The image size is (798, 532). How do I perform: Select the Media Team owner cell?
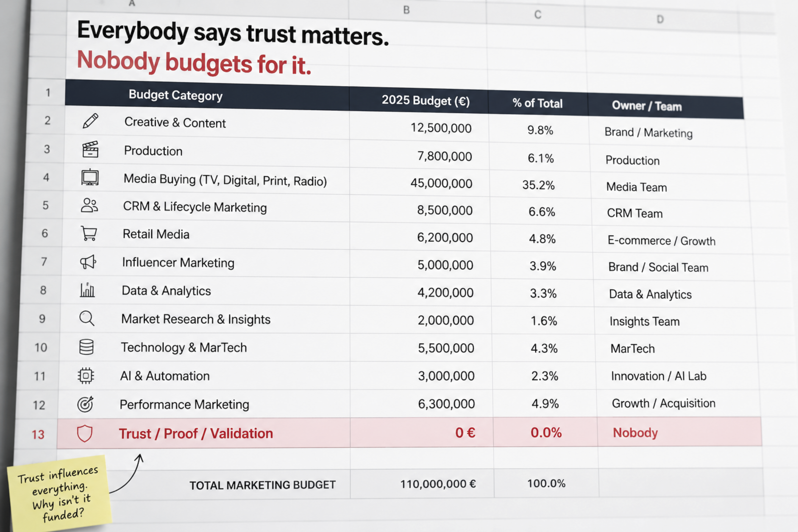point(670,187)
